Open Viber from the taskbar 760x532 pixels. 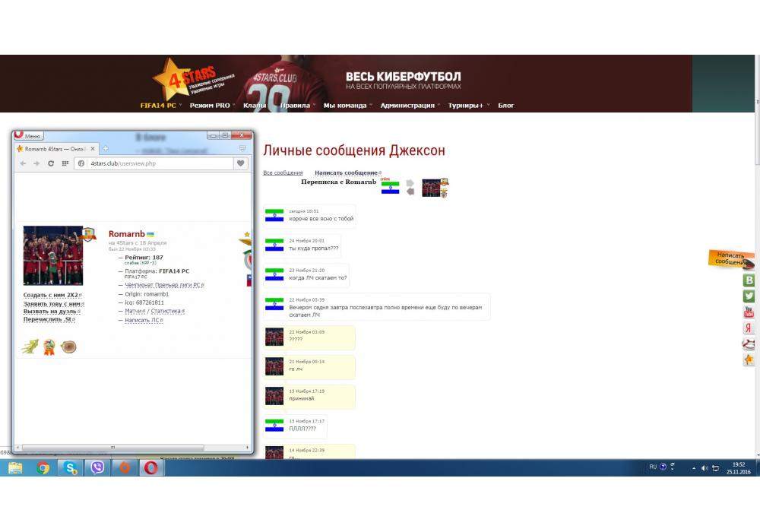(x=97, y=468)
